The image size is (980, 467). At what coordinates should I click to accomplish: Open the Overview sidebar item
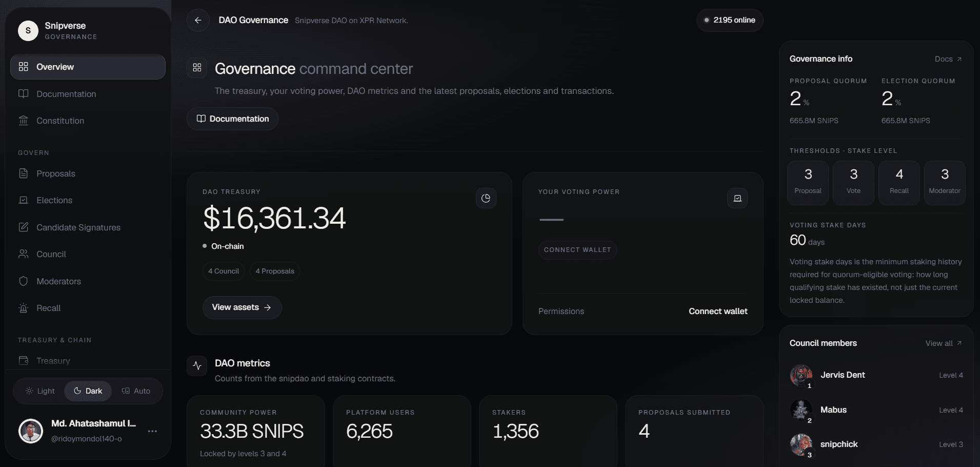click(88, 67)
